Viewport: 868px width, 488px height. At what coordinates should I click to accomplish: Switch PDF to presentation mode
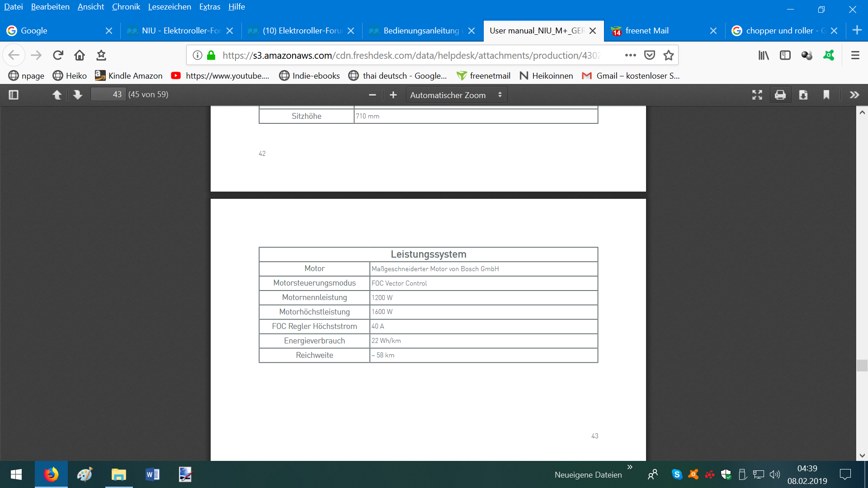pos(757,95)
